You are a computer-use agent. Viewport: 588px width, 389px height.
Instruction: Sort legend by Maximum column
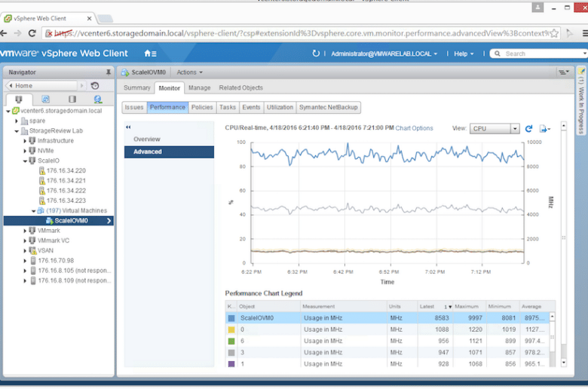[469, 307]
